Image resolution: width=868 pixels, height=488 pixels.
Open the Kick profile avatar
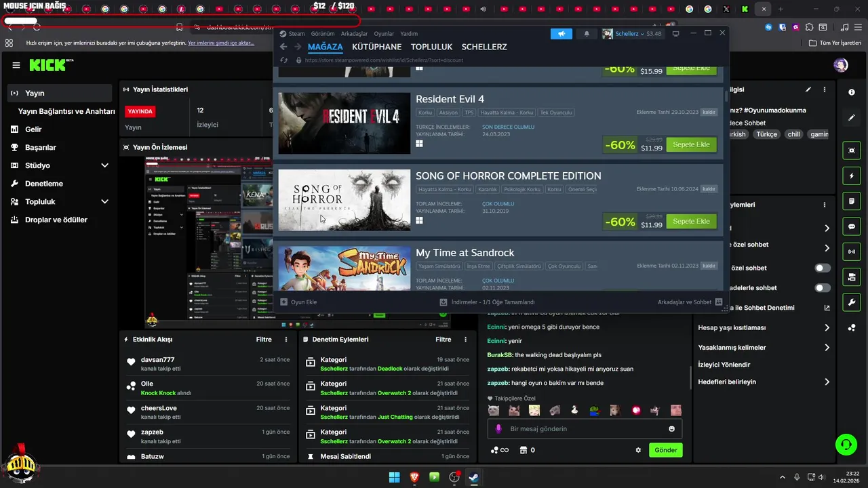pos(841,65)
